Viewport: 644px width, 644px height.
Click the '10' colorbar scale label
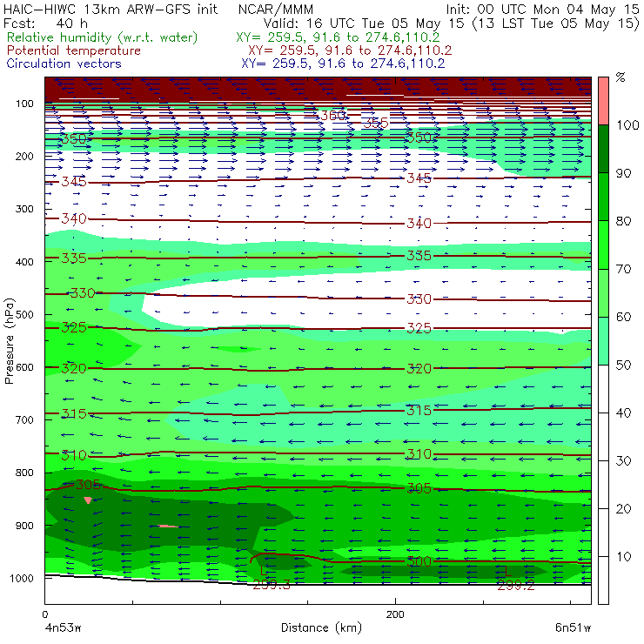(x=623, y=556)
